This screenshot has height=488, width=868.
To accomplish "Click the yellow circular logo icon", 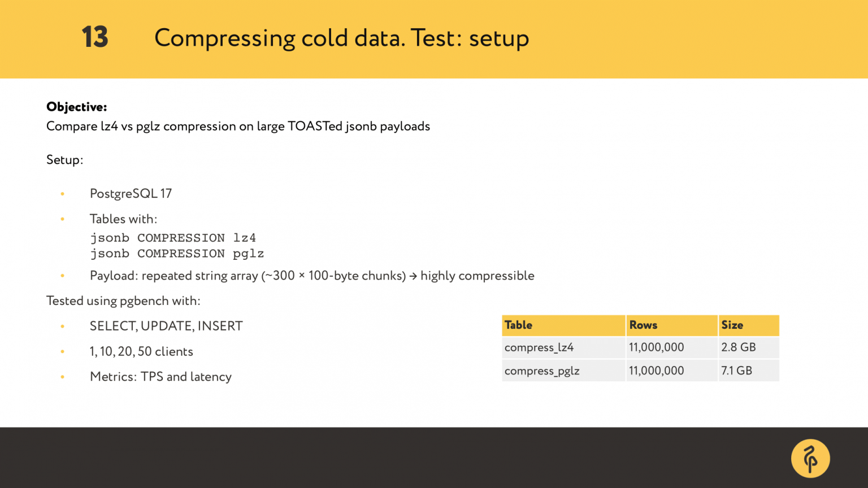I will 810,459.
